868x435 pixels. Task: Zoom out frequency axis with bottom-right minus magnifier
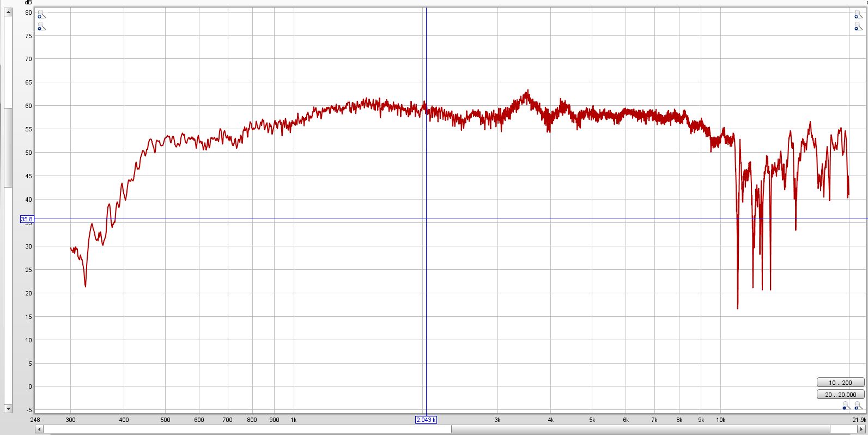pos(846,406)
